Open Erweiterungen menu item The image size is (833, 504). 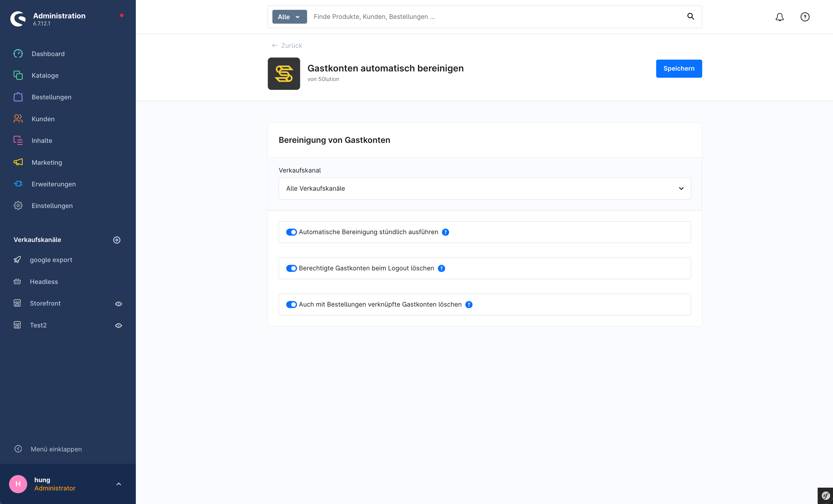pyautogui.click(x=53, y=184)
